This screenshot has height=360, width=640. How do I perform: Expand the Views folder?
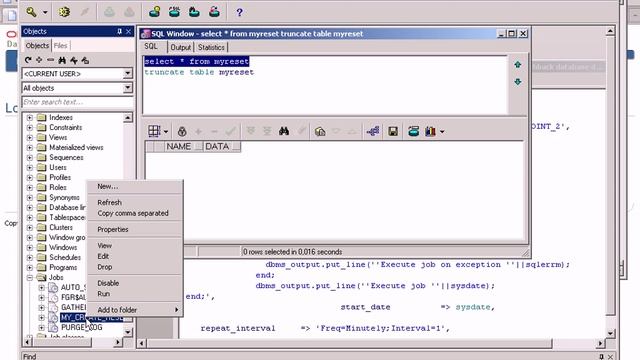pos(30,138)
